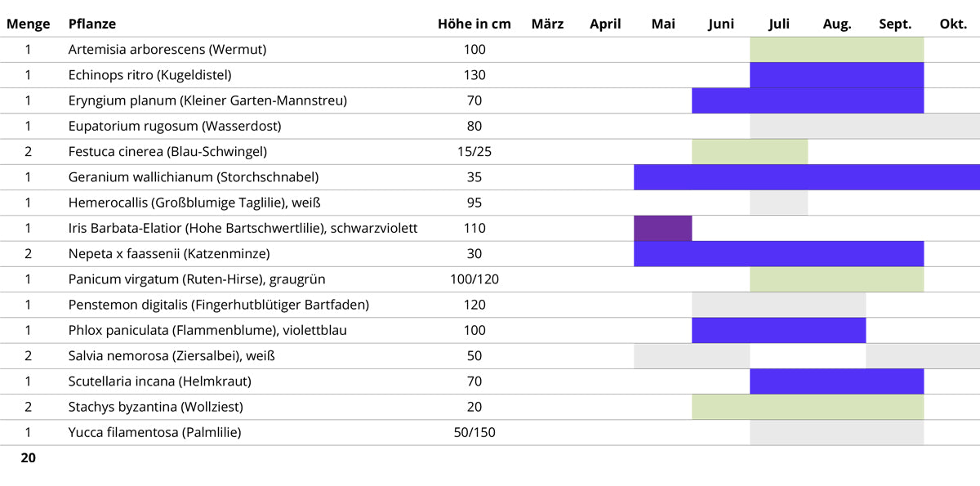Screen dimensions: 980x486
Task: Click the 'Okt.' month header
Action: click(x=953, y=24)
